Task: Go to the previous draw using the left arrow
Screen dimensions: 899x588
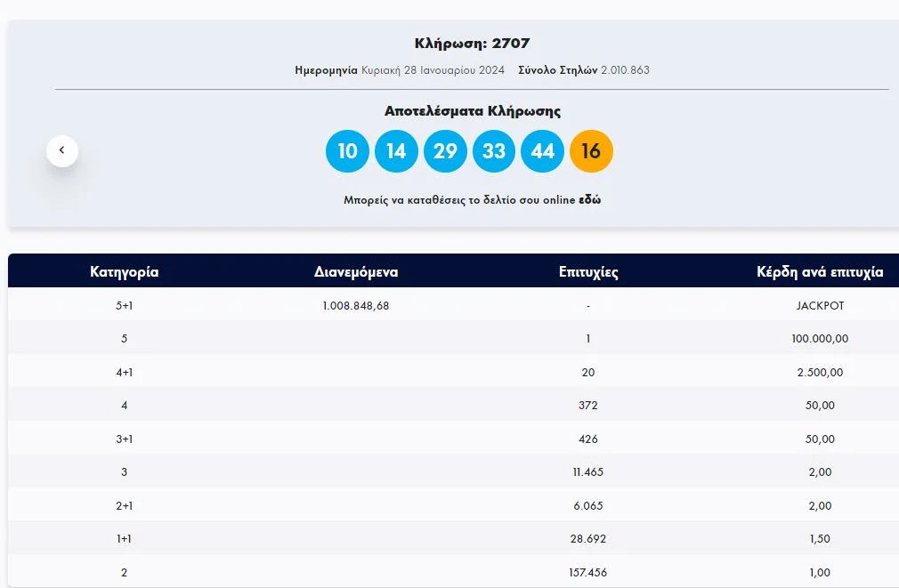Action: [x=62, y=150]
